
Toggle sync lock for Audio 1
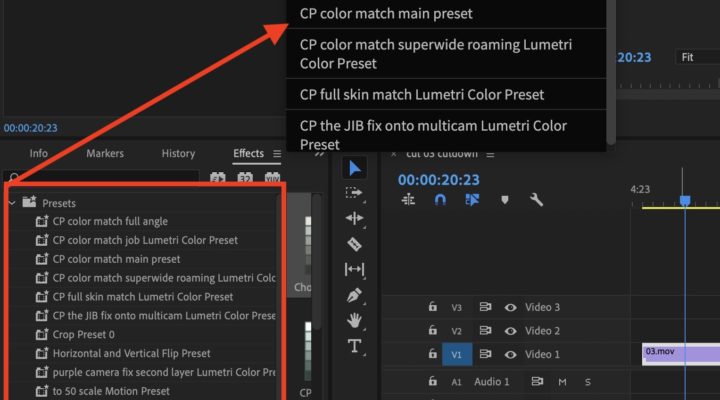(x=537, y=382)
